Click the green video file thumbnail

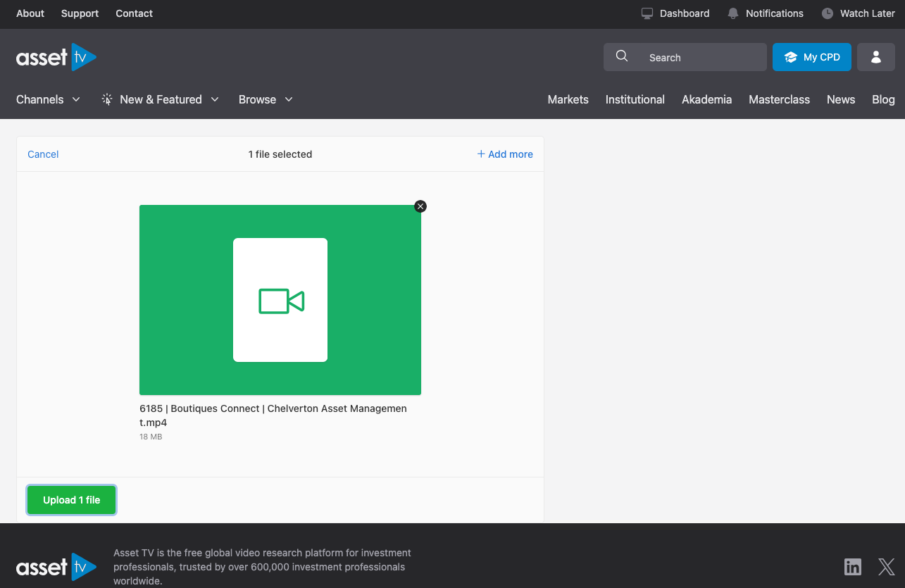[280, 300]
